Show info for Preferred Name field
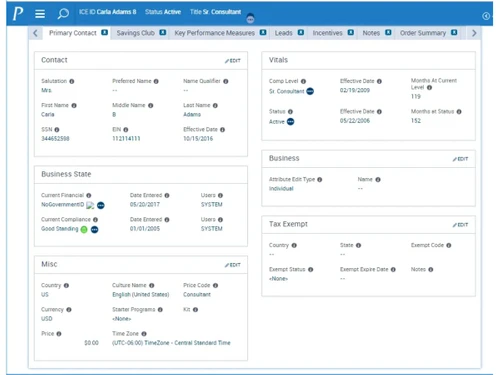The height and width of the screenshot is (375, 500). click(156, 81)
